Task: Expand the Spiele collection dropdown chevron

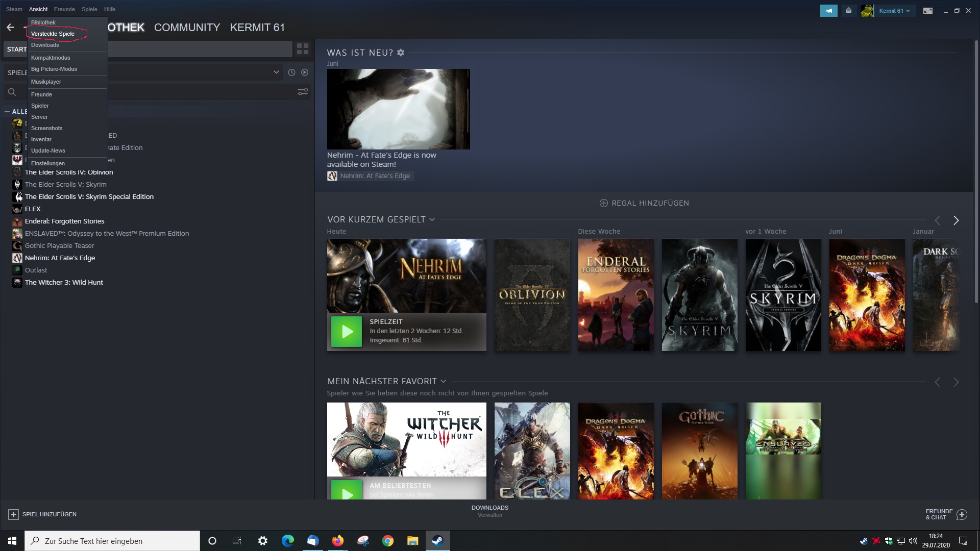Action: 276,72
